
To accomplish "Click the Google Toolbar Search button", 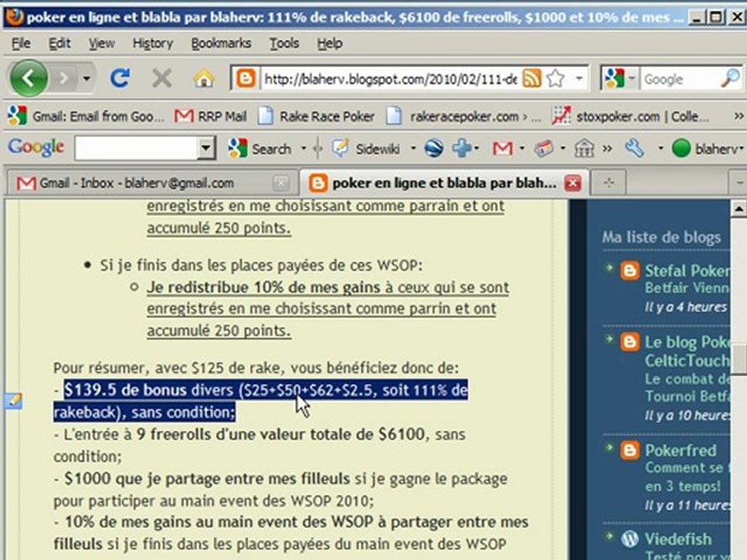I will coord(259,149).
